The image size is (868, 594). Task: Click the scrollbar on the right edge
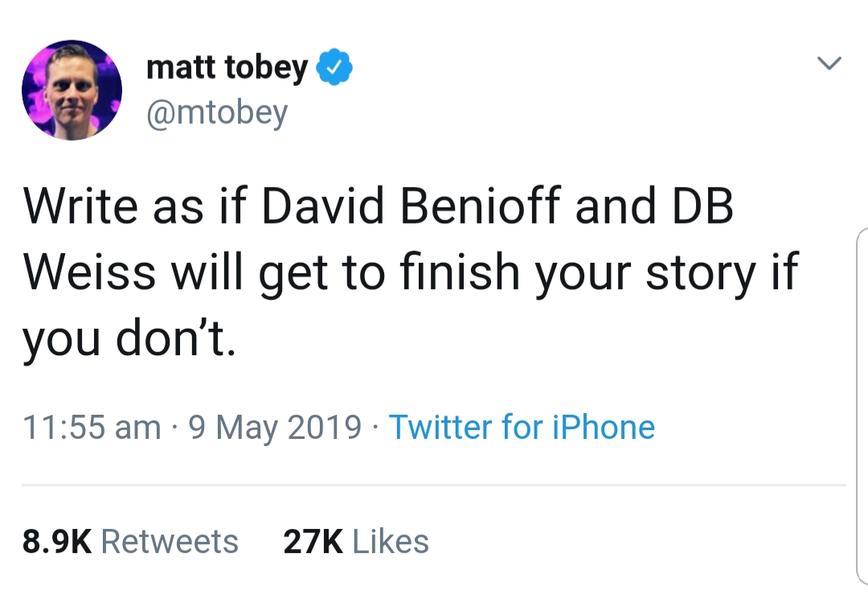click(859, 402)
